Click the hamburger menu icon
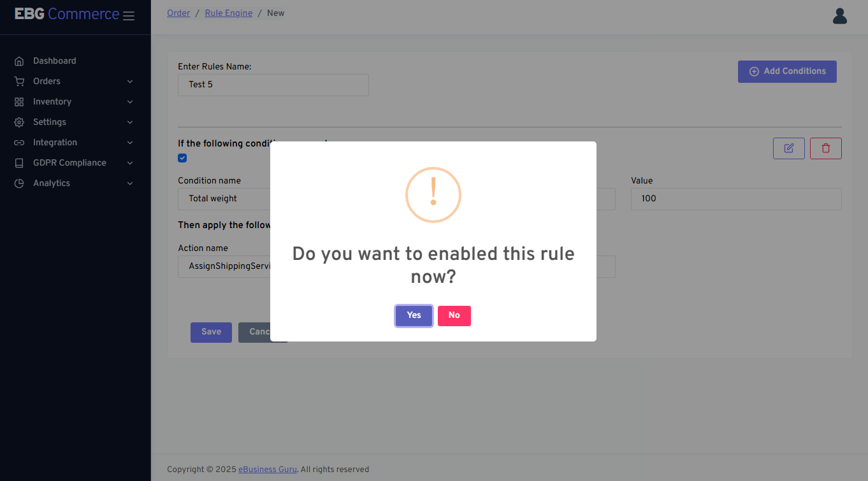This screenshot has width=868, height=481. coord(129,16)
